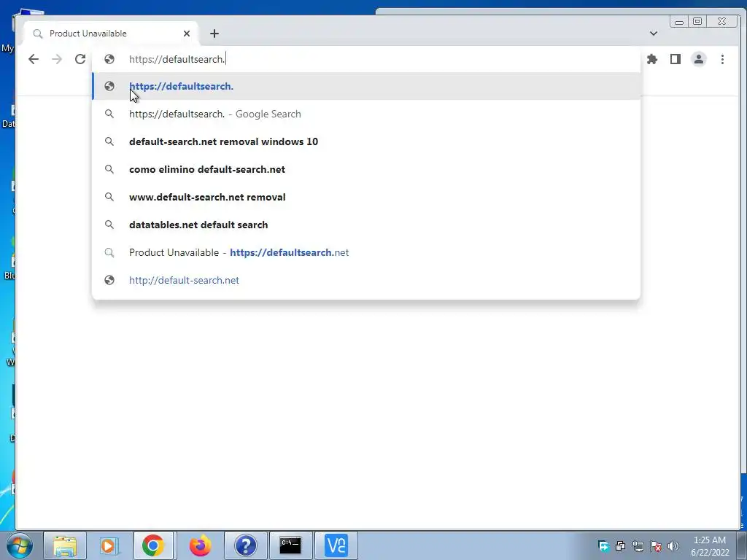This screenshot has width=747, height=560.
Task: Open the VNC taskbar icon
Action: 336,545
